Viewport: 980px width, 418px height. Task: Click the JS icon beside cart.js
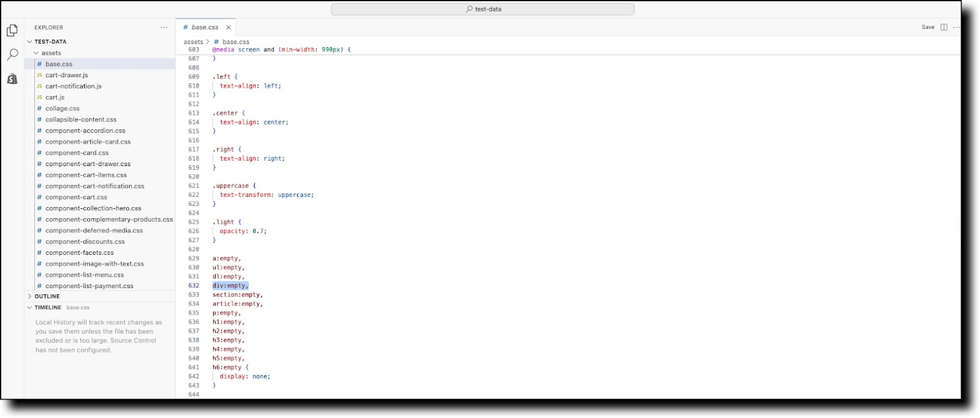tap(39, 97)
